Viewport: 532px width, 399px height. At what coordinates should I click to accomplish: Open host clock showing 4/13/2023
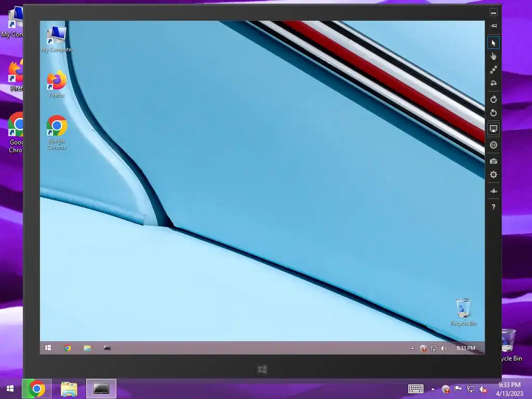pos(509,389)
